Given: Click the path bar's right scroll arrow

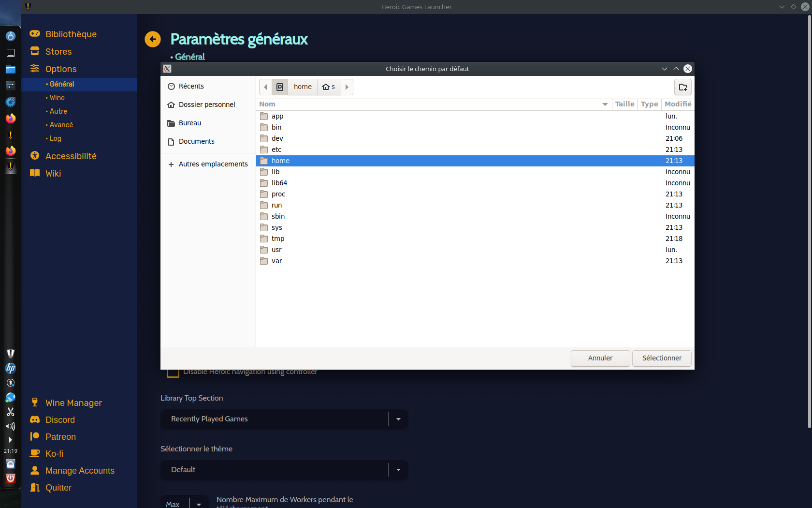Looking at the screenshot, I should point(347,87).
